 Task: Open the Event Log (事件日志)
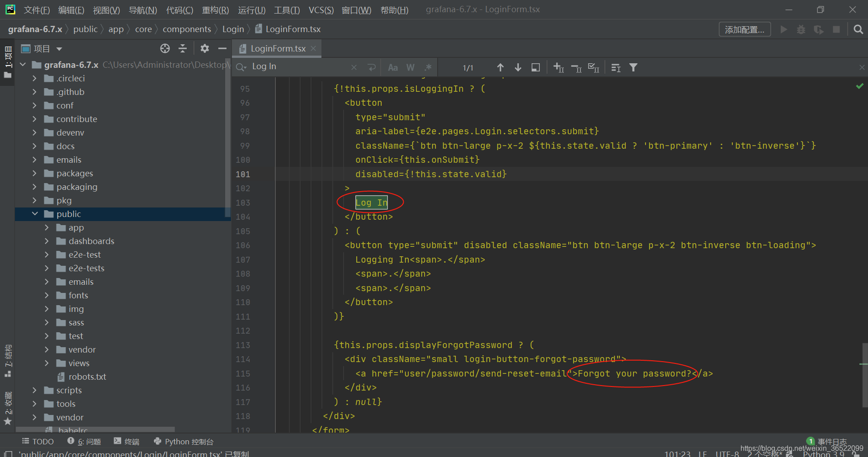pyautogui.click(x=827, y=442)
